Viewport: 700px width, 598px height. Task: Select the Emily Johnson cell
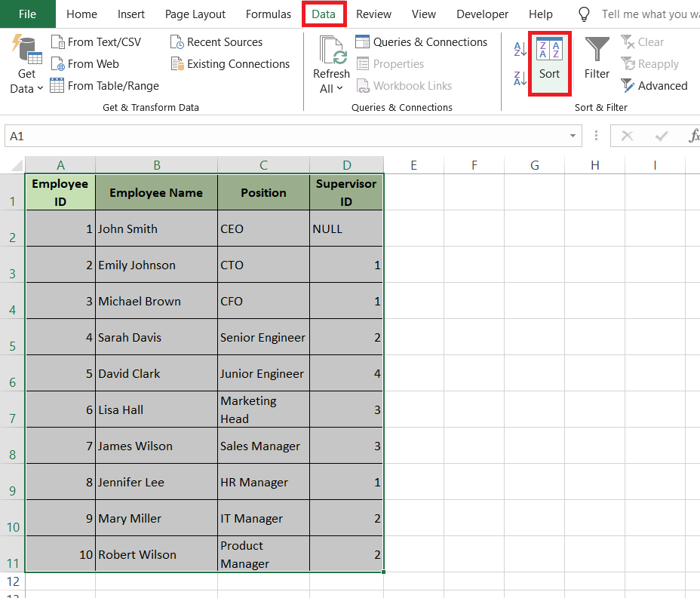point(157,265)
